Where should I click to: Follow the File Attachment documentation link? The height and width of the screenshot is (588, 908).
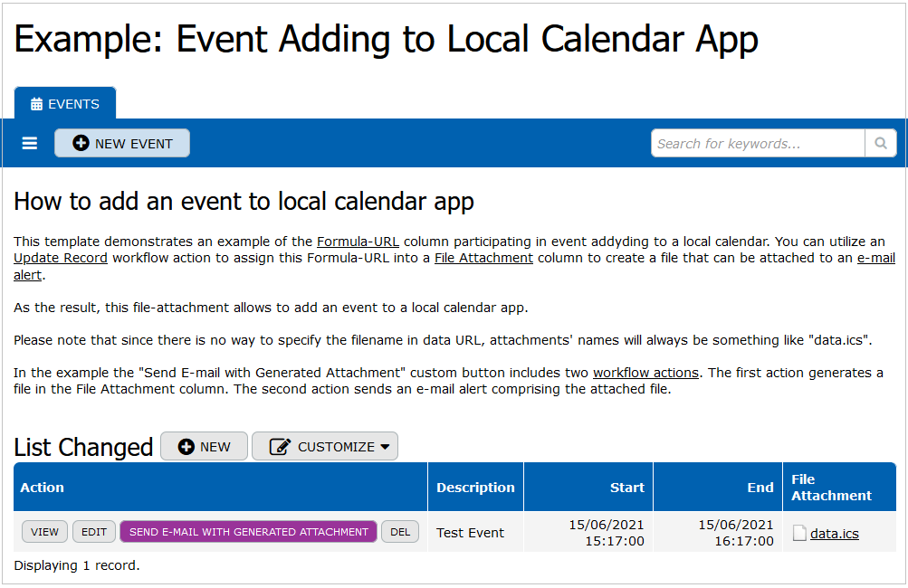[x=483, y=258]
